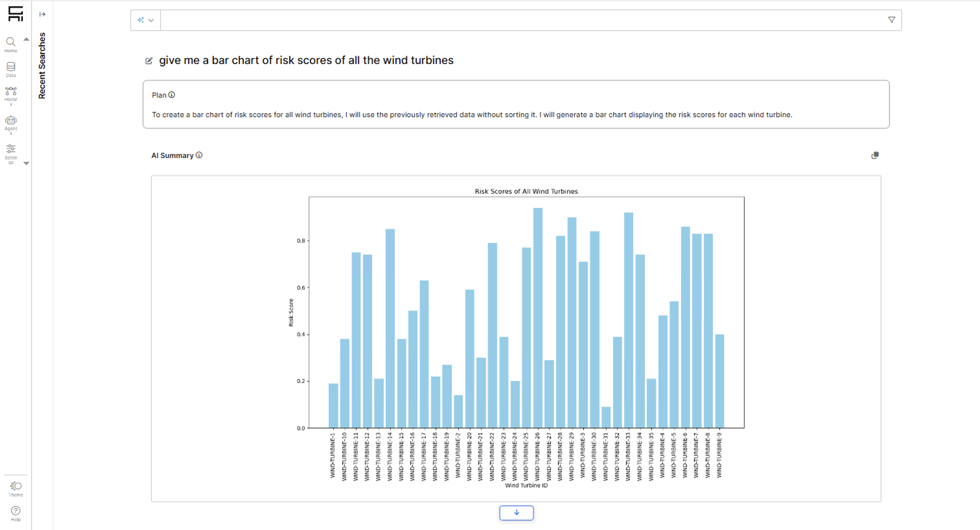Expand the Recent Searches panel arrow
Screen dimensions: 980x530
click(x=42, y=15)
